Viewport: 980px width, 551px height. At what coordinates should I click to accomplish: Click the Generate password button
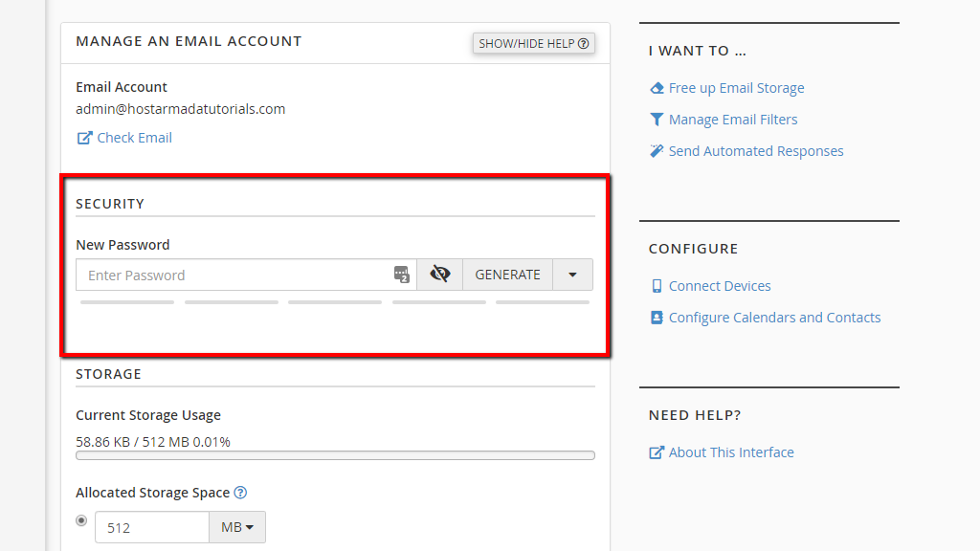pyautogui.click(x=507, y=274)
